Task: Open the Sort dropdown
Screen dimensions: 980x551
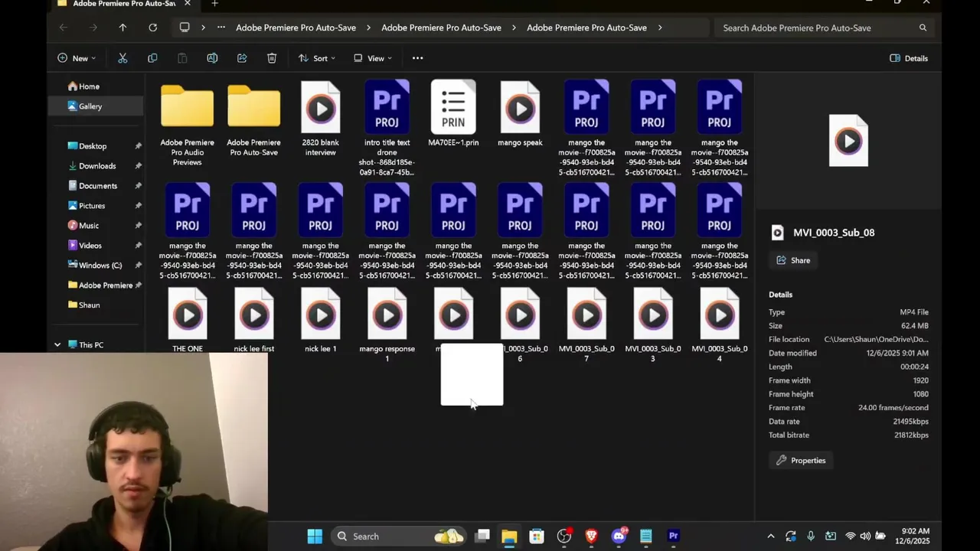Action: point(317,58)
